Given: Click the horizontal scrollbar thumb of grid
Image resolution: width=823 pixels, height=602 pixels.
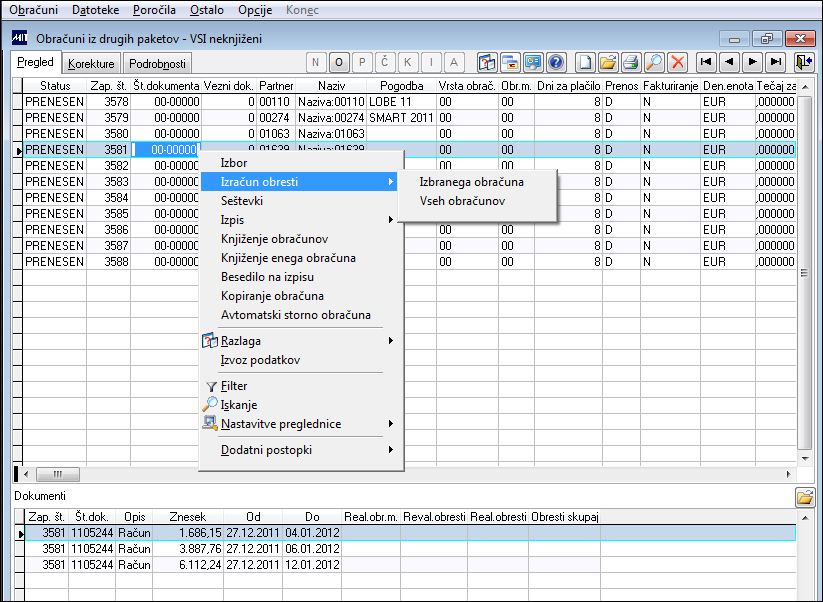Looking at the screenshot, I should 58,474.
